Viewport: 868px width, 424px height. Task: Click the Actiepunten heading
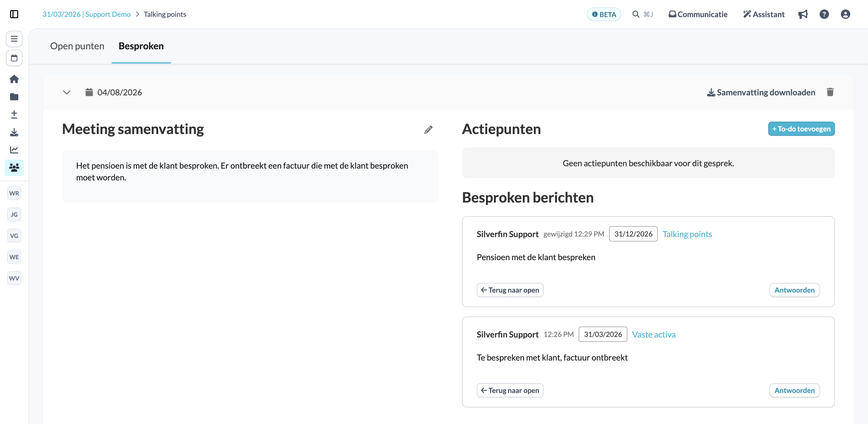click(x=501, y=129)
